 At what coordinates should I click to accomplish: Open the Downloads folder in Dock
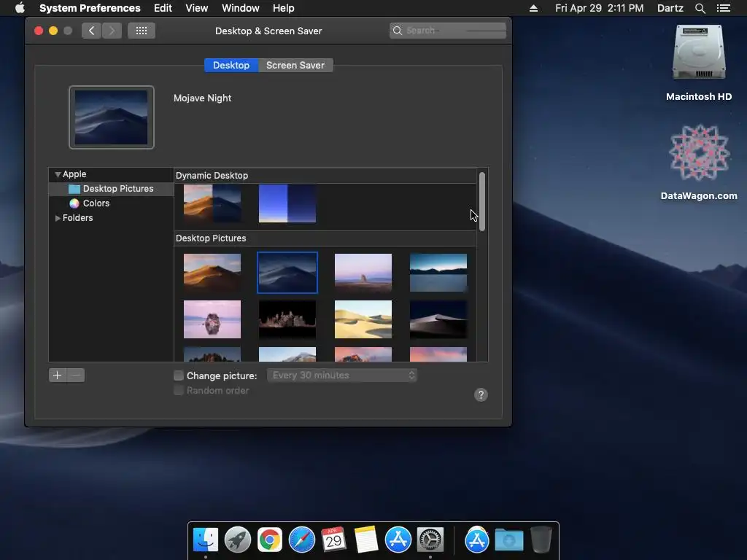508,540
